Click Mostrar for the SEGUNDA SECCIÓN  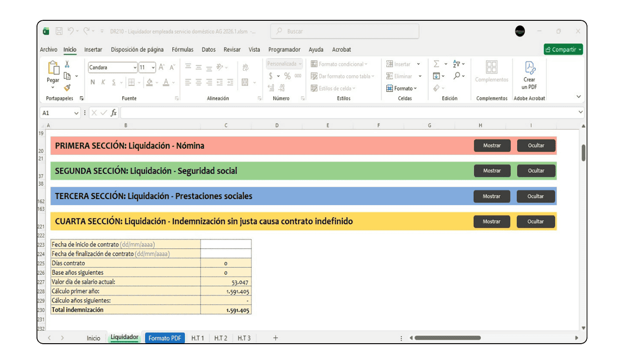[x=492, y=170]
